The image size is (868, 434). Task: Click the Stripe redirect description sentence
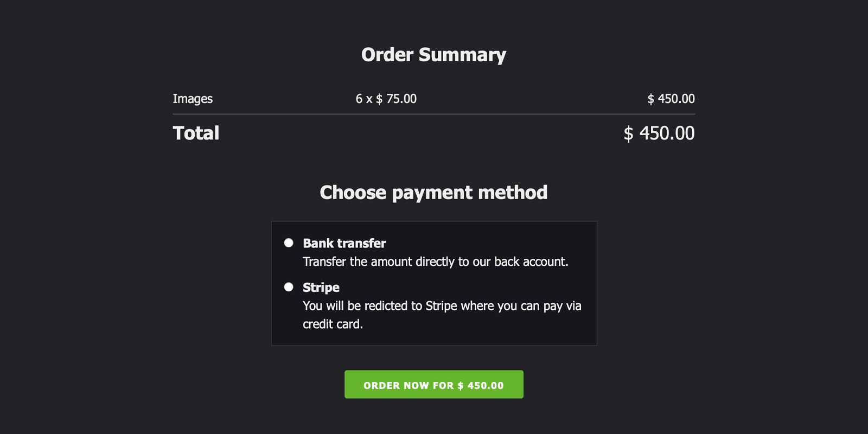point(442,306)
